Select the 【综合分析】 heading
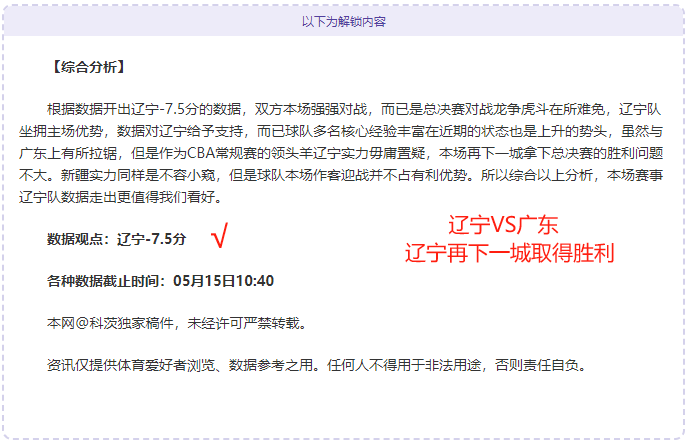 coord(88,67)
